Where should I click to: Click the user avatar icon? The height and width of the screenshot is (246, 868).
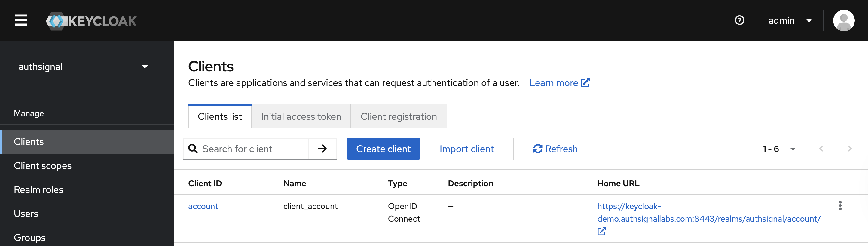843,20
